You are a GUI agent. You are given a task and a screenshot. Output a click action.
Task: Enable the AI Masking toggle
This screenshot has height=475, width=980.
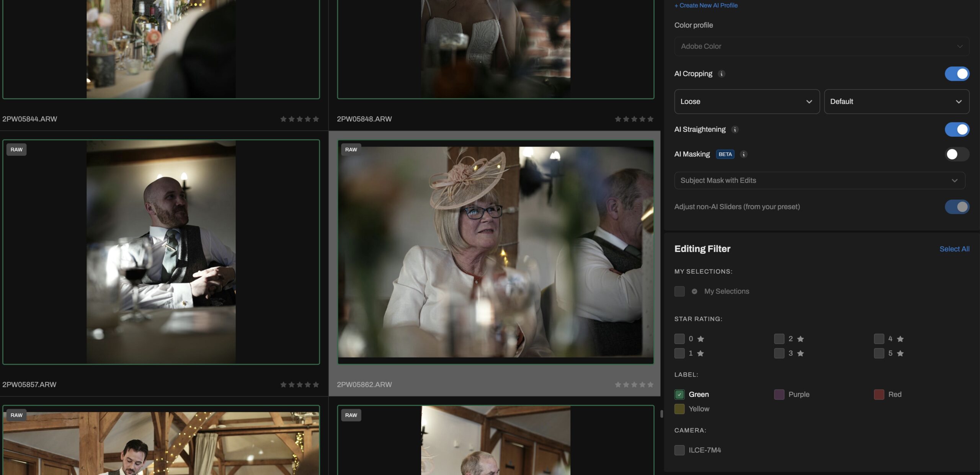point(957,154)
